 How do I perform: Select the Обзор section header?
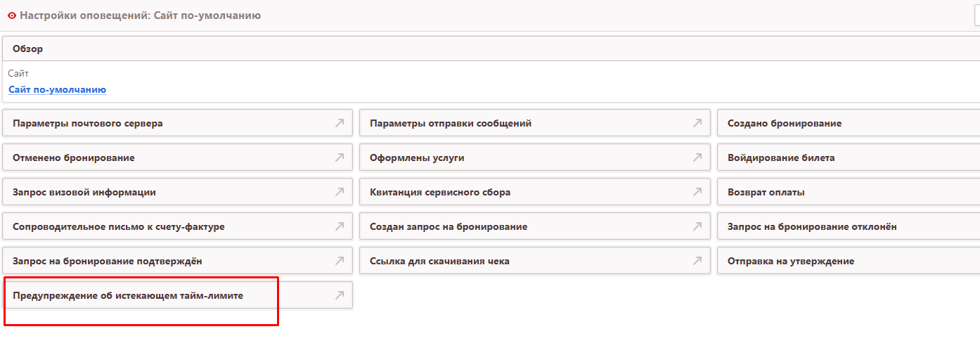tap(28, 49)
